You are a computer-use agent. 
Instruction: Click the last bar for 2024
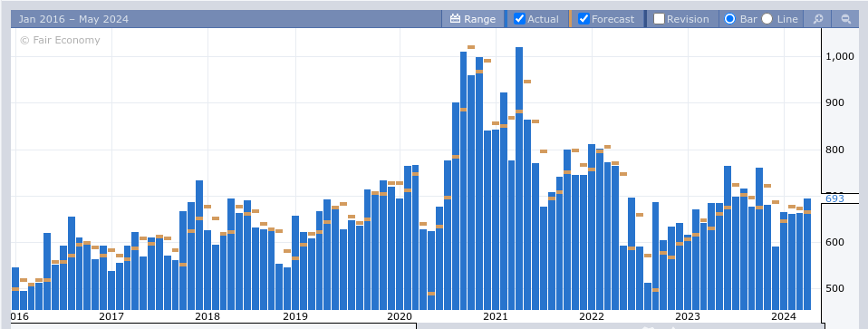pyautogui.click(x=807, y=254)
